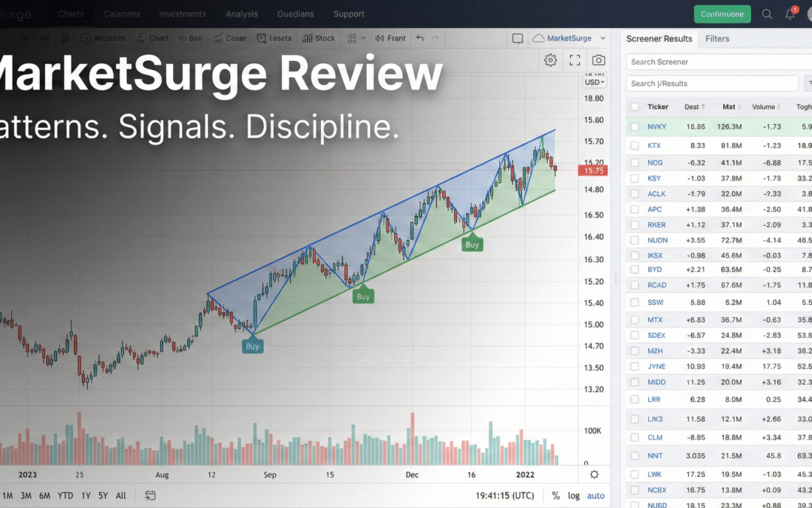The height and width of the screenshot is (508, 812).
Task: Open the Support menu
Action: (x=349, y=14)
